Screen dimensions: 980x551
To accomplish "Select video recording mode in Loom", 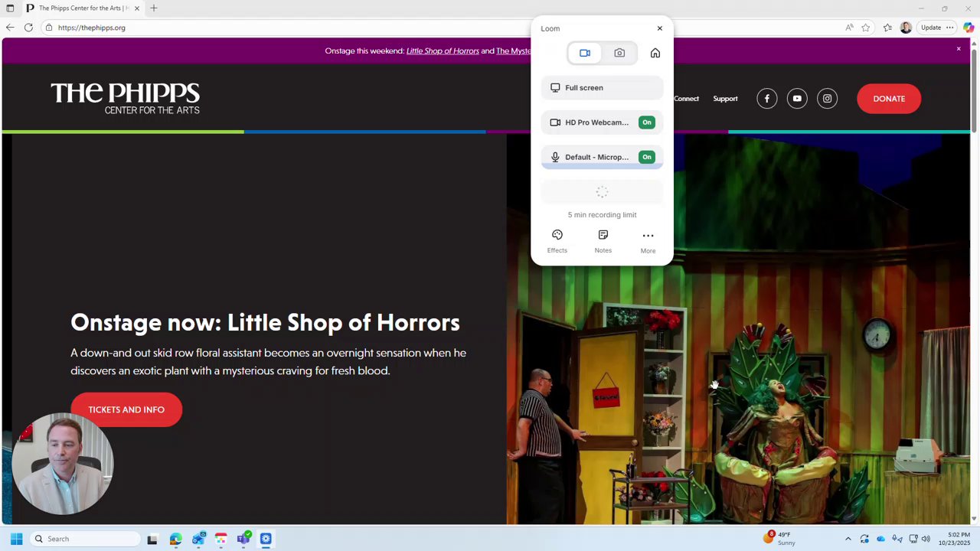I will (585, 53).
